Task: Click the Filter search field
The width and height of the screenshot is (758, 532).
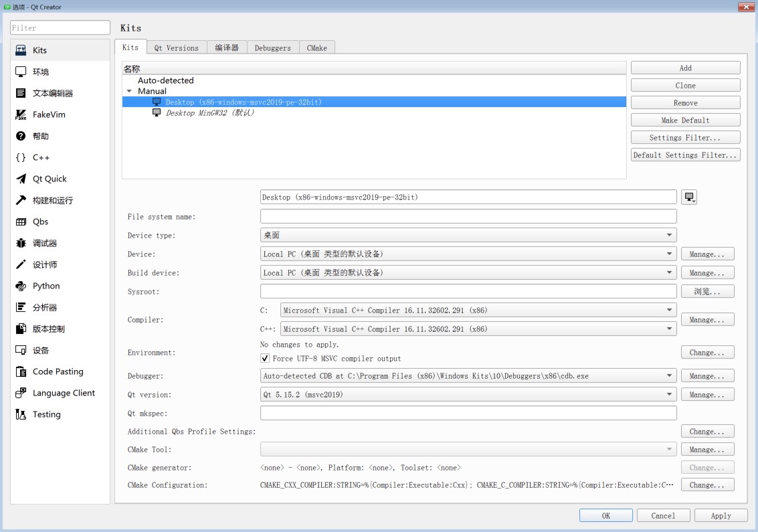Action: pyautogui.click(x=60, y=27)
